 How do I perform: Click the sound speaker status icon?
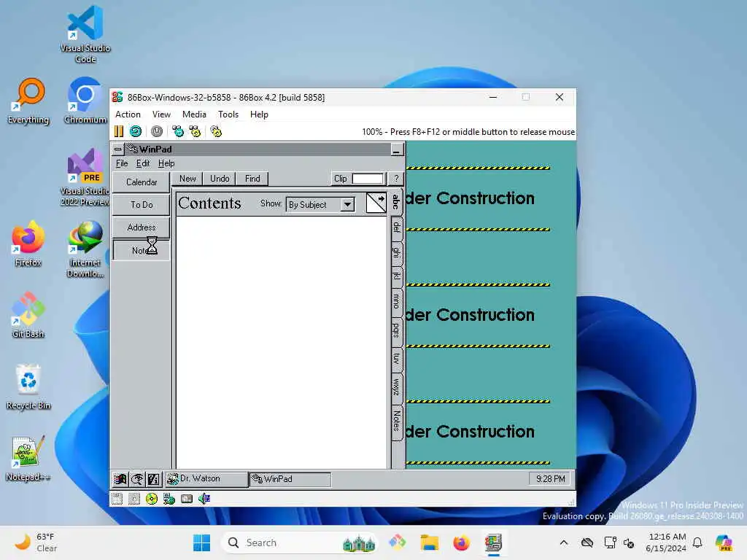pyautogui.click(x=204, y=499)
